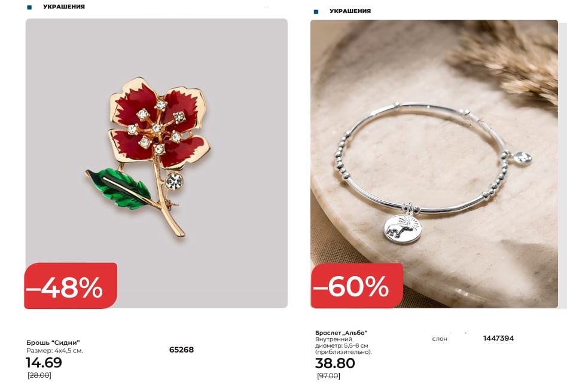Open the Браслет "Альба" product title
The height and width of the screenshot is (392, 567).
(341, 333)
